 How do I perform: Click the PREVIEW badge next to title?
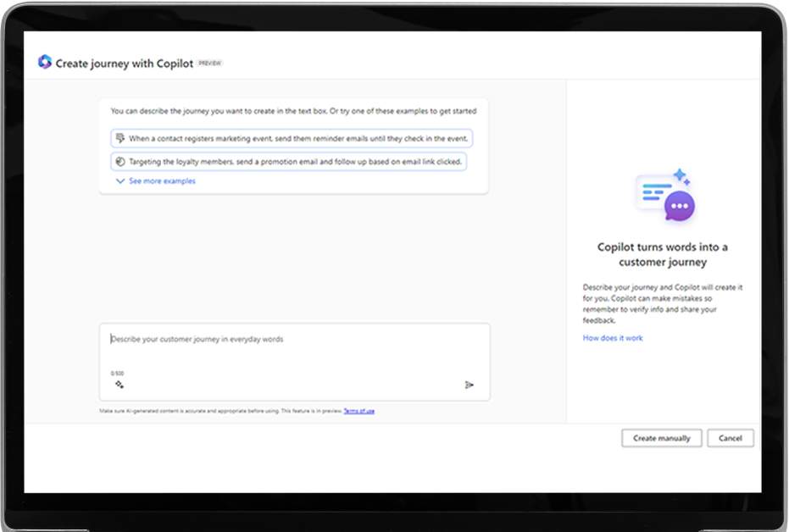click(210, 63)
